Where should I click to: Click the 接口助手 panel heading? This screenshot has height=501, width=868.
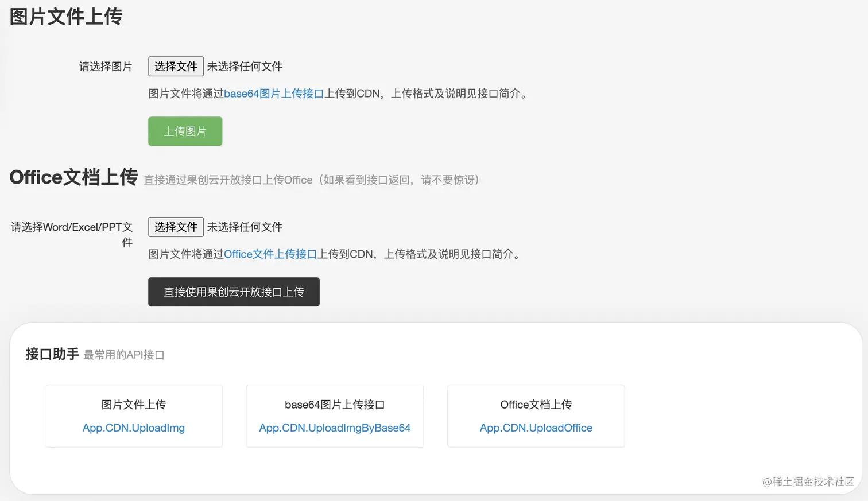[52, 354]
